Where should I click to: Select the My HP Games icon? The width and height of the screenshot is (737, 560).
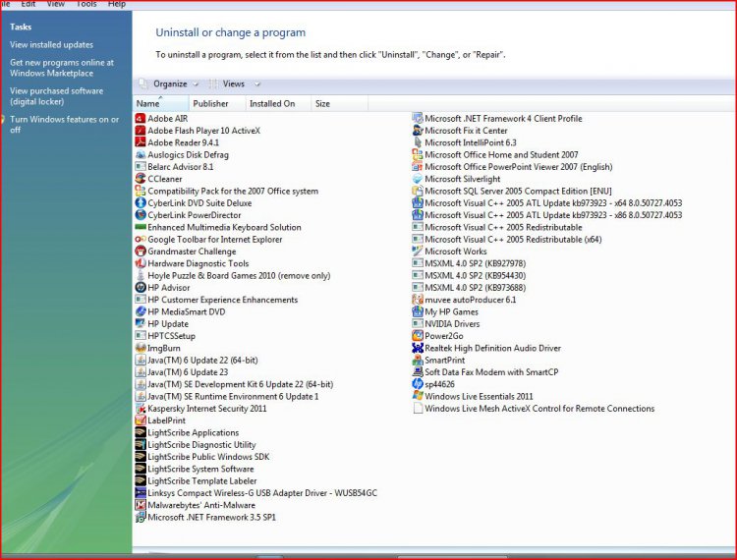(x=418, y=311)
